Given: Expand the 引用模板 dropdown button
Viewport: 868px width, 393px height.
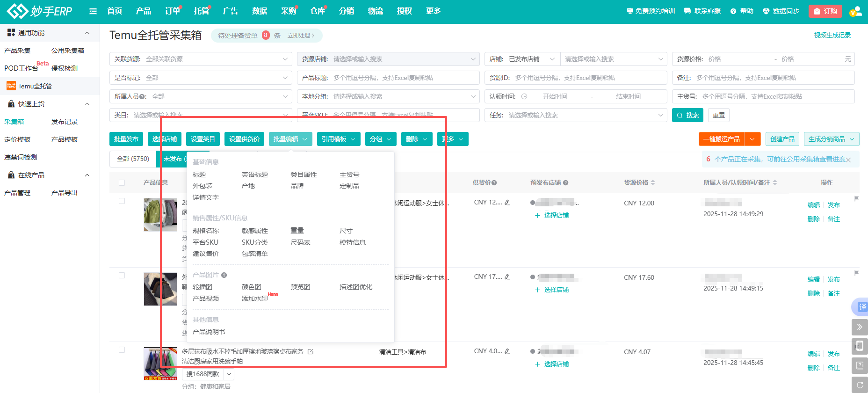Looking at the screenshot, I should point(339,139).
